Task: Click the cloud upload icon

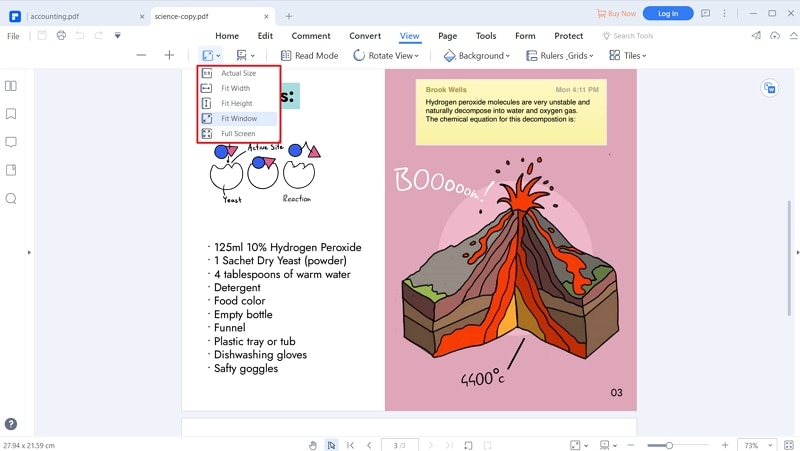Action: coord(775,35)
